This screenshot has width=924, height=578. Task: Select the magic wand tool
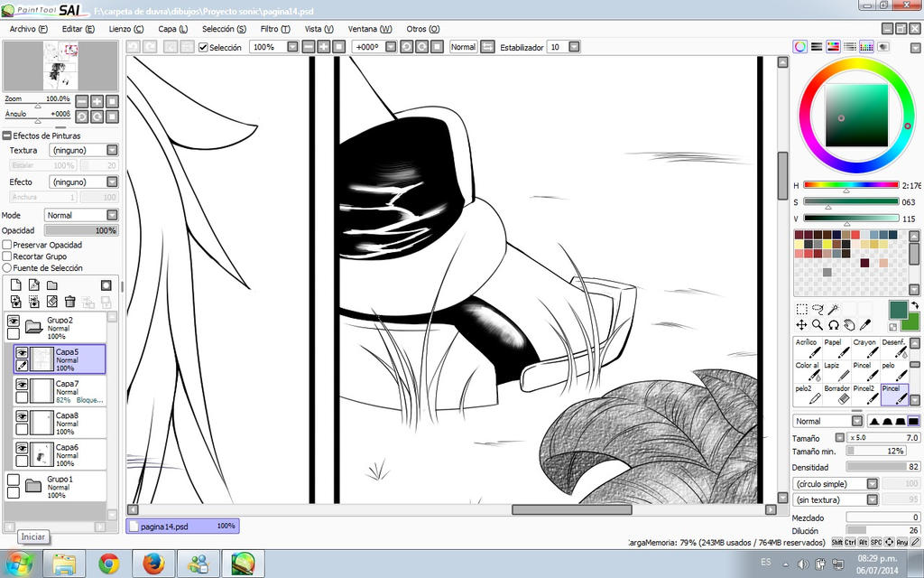click(x=833, y=309)
